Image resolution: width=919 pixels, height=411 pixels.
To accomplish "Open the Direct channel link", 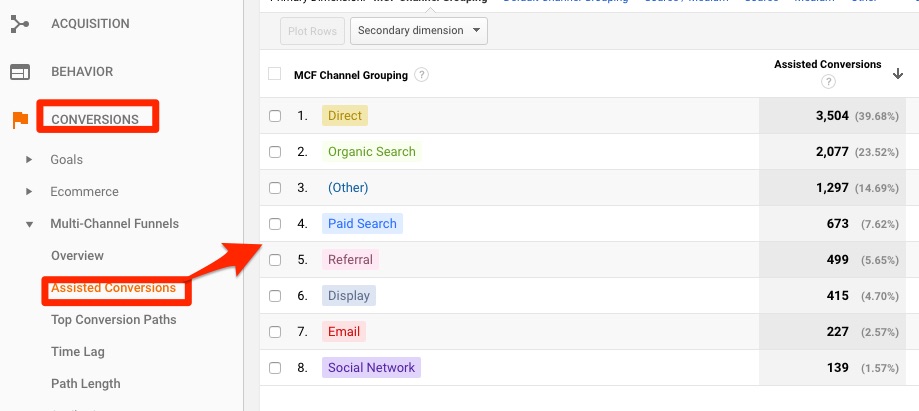I will 345,116.
